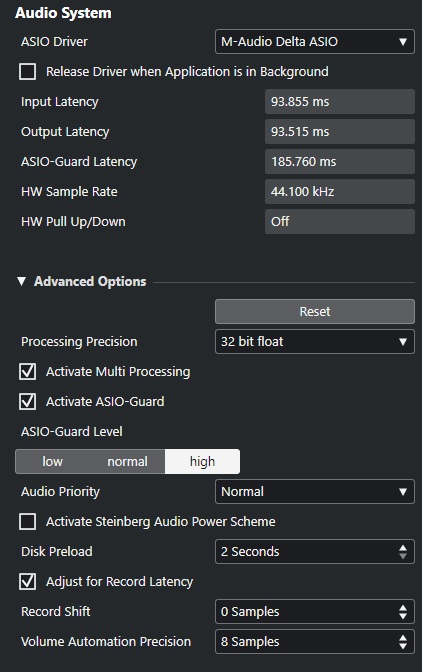
Task: Click the ASIO-Guard Latency value 185.760 ms
Action: click(x=340, y=162)
